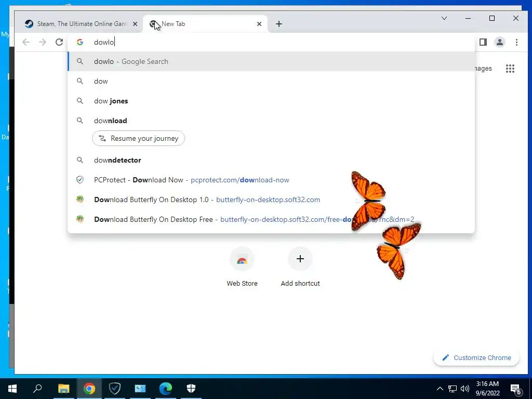The width and height of the screenshot is (532, 399).
Task: Click the PCProtect shield icon in suggestions
Action: pos(79,180)
